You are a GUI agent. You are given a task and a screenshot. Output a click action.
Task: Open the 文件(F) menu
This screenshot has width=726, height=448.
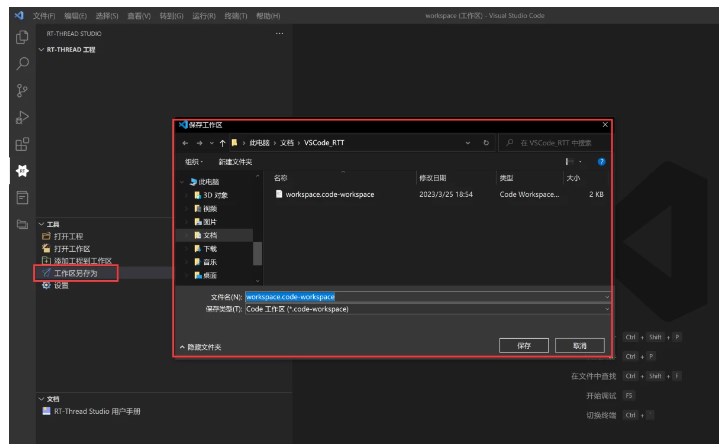pyautogui.click(x=44, y=16)
